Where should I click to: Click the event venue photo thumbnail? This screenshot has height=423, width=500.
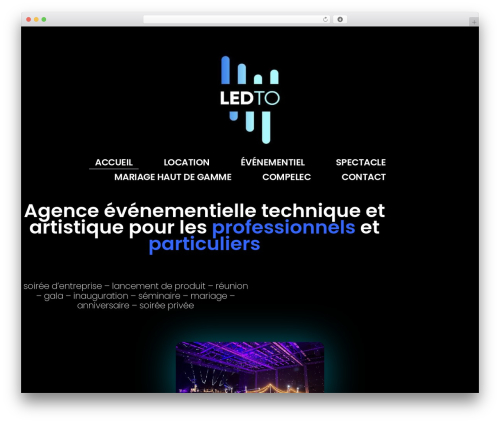tap(250, 367)
